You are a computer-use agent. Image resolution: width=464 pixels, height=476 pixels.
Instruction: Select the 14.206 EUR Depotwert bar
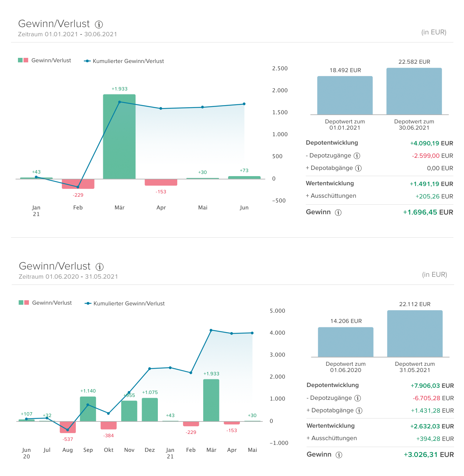coord(345,342)
